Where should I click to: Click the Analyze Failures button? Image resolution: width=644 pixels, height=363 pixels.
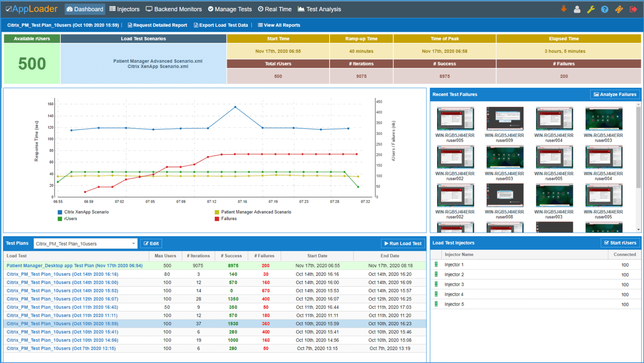click(x=615, y=94)
